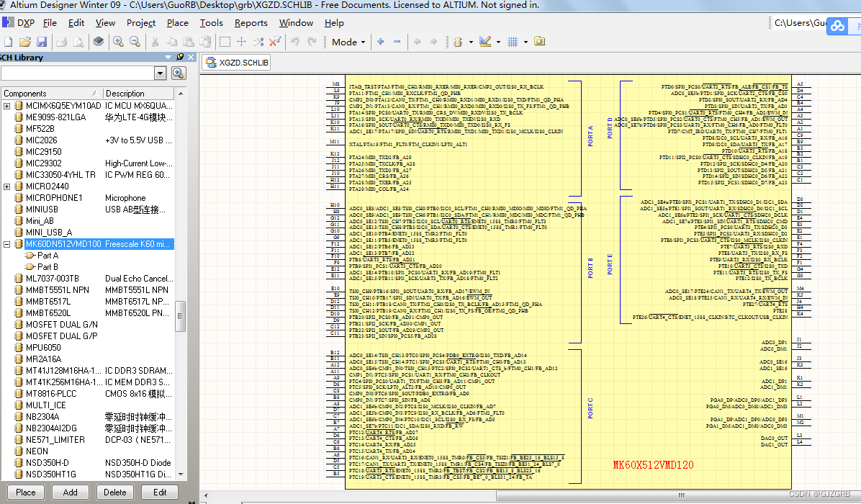Screen dimensions: 861x504
Task: Click the Place button
Action: [x=25, y=492]
